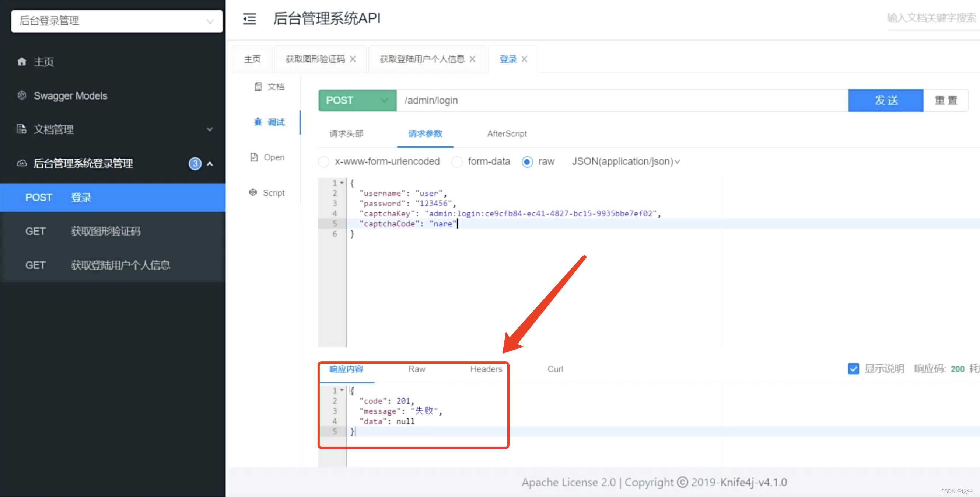Click the Open file icon
Screen dimensions: 980x497
coord(254,157)
